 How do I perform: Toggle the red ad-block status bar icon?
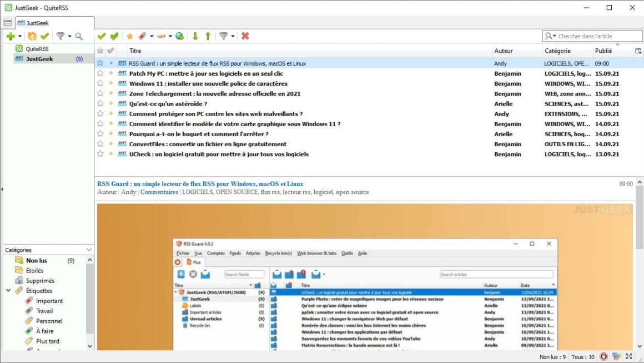click(x=603, y=357)
